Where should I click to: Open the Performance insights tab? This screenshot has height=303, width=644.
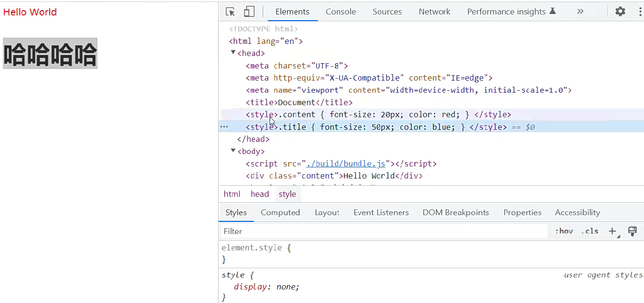pyautogui.click(x=511, y=12)
